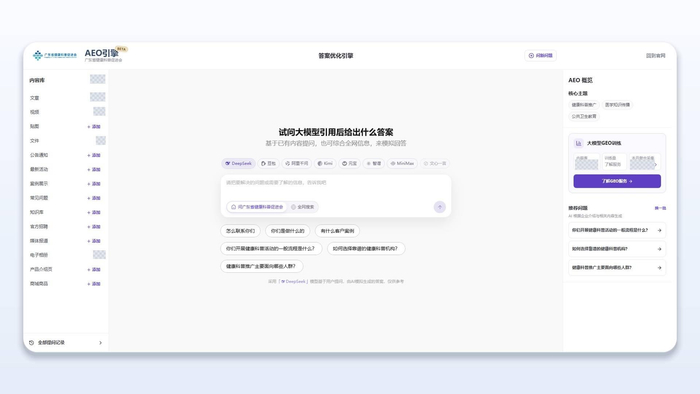
Task: Click +添加 next to 知识库
Action: pos(94,212)
